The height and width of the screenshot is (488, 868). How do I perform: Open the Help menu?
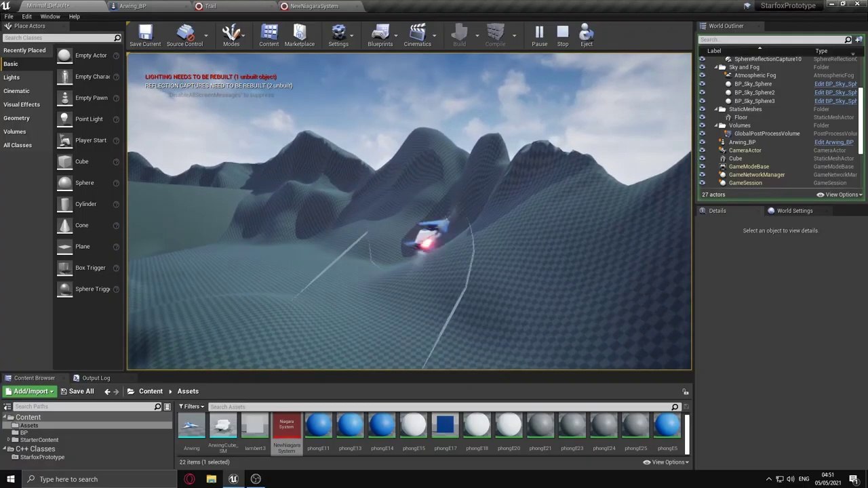(74, 16)
